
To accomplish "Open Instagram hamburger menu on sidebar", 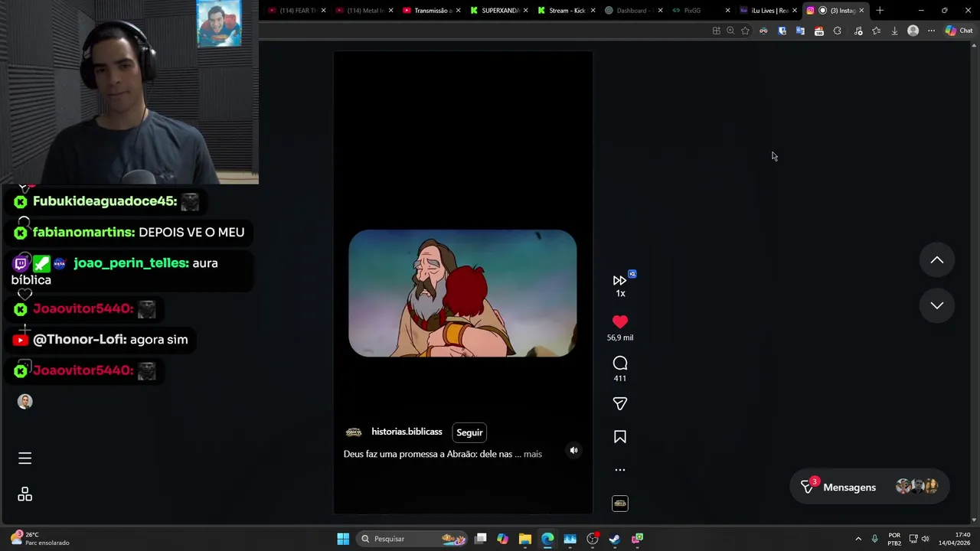I will tap(24, 458).
